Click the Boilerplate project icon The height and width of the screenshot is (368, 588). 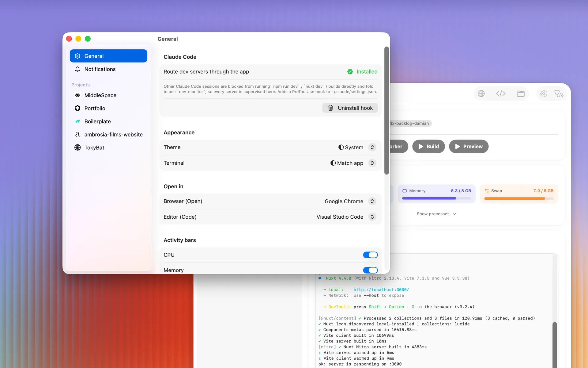(x=77, y=121)
